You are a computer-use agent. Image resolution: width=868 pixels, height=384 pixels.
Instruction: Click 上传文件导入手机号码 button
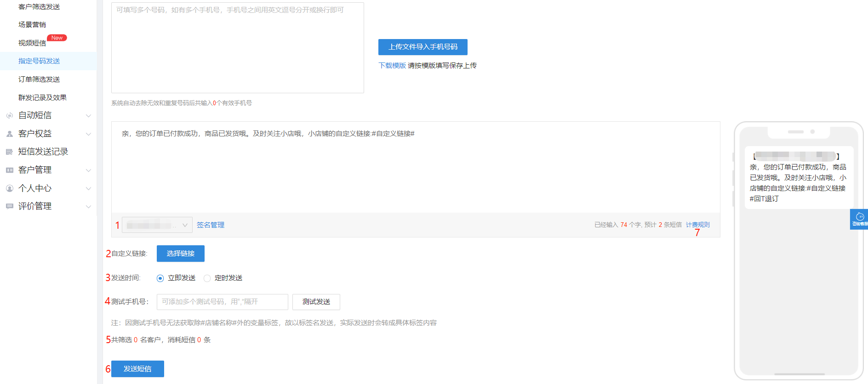tap(423, 47)
